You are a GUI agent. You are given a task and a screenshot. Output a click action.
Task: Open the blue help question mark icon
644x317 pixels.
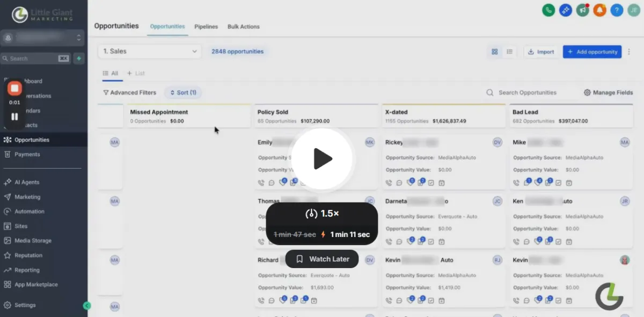pos(617,10)
